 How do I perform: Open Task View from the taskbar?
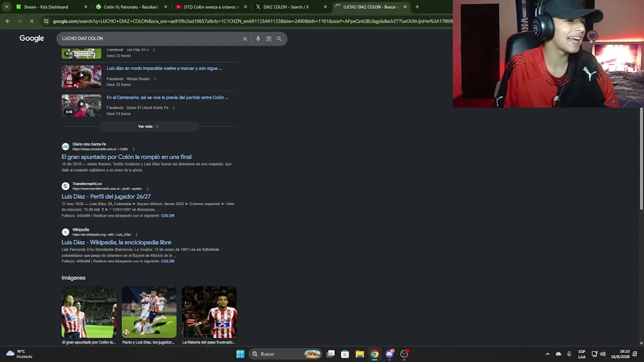coord(331,354)
